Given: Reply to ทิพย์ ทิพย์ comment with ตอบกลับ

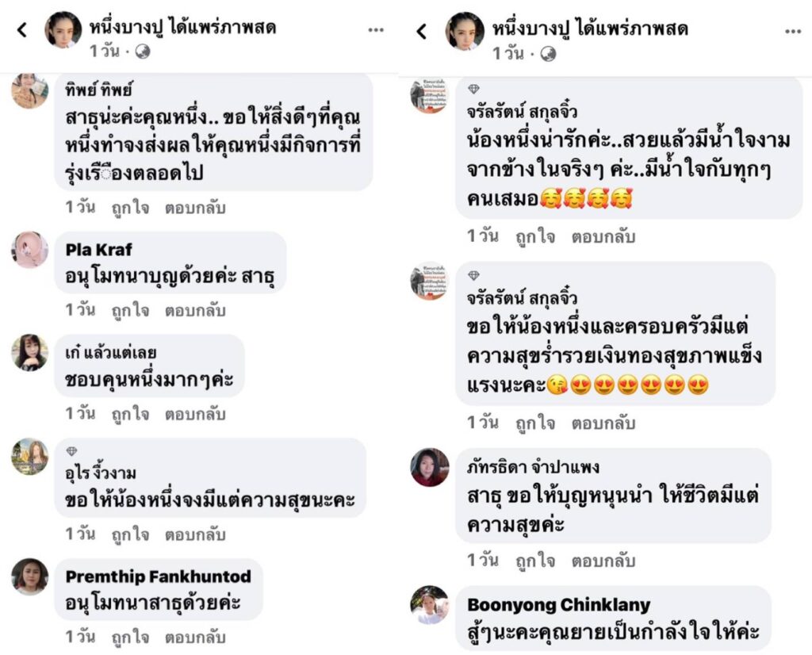Looking at the screenshot, I should tap(195, 208).
